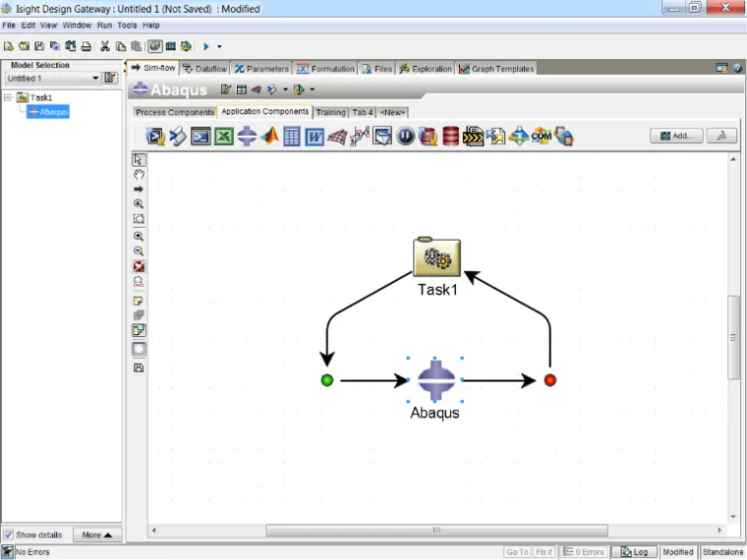The width and height of the screenshot is (747, 560).
Task: Click the Cut scissors icon
Action: [x=105, y=46]
